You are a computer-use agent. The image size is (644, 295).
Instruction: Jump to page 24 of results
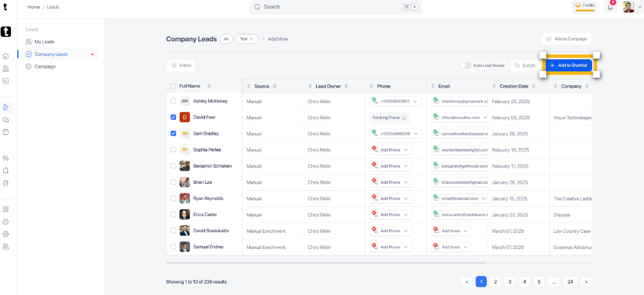[x=570, y=282]
